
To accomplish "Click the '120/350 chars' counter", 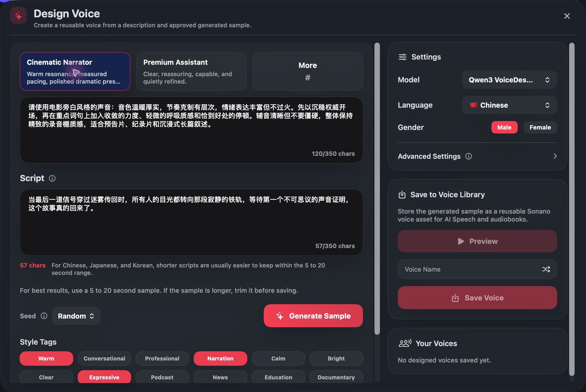I will (333, 154).
